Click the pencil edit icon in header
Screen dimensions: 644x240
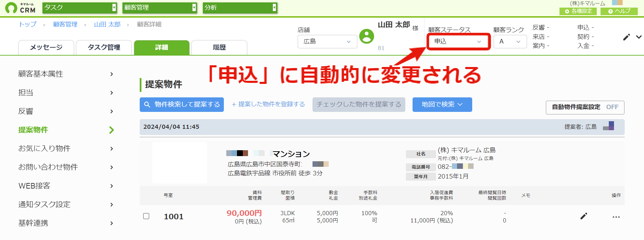626,37
